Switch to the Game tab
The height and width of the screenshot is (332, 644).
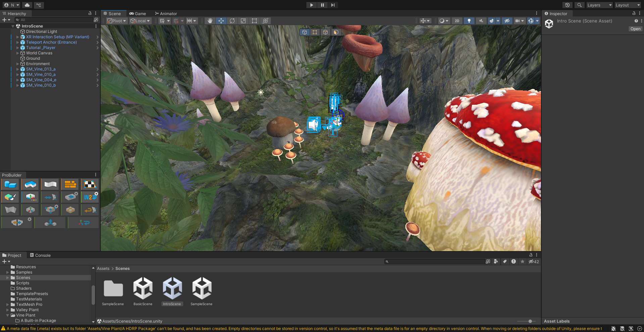pyautogui.click(x=138, y=13)
